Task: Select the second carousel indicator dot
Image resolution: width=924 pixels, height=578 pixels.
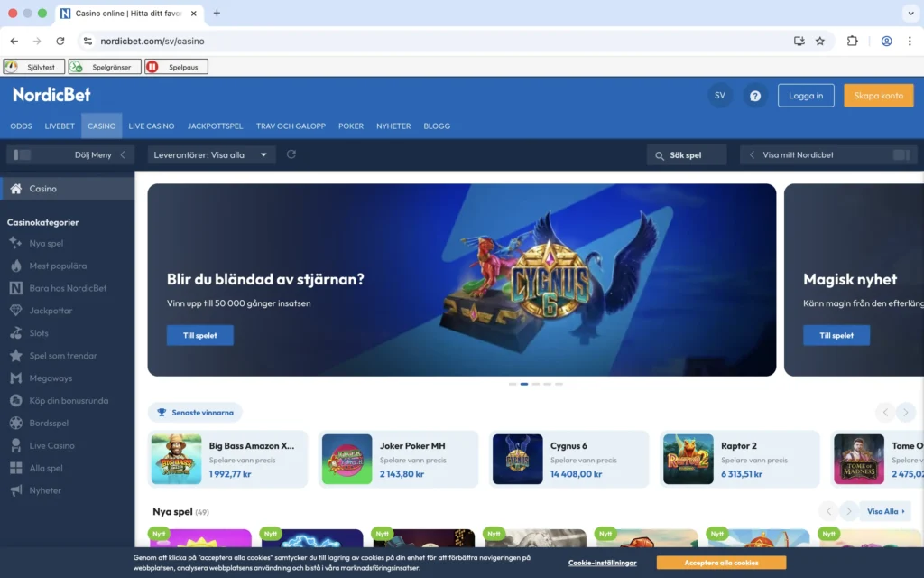Action: [524, 383]
